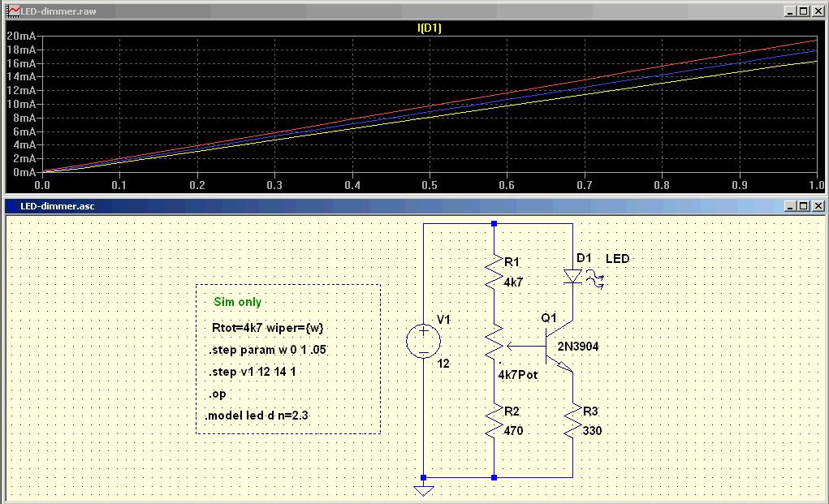
Task: Click the 'V1' reference label
Action: 443,319
